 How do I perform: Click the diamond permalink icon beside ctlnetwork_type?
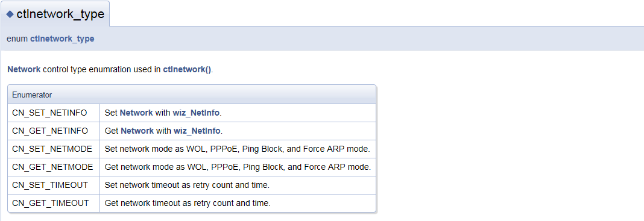pyautogui.click(x=10, y=14)
